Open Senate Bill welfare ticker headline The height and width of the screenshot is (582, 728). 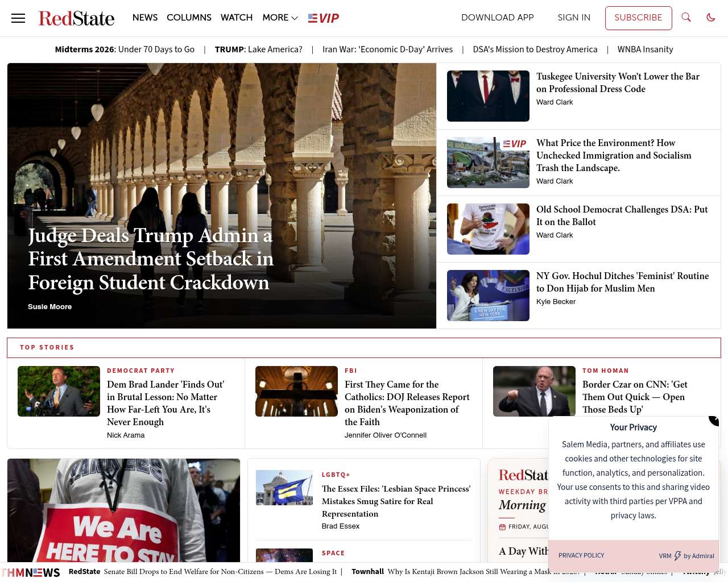(220, 572)
